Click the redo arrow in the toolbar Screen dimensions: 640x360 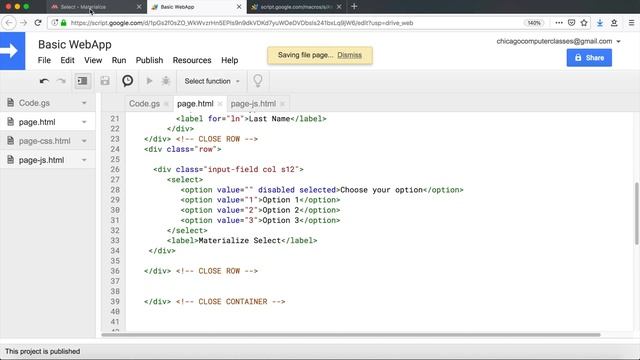pos(61,81)
